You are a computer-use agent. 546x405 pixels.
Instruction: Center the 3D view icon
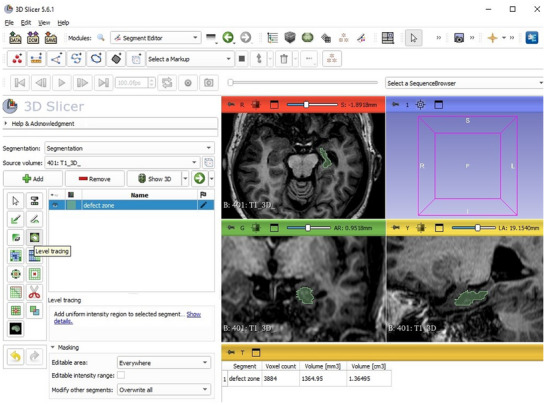pos(420,104)
